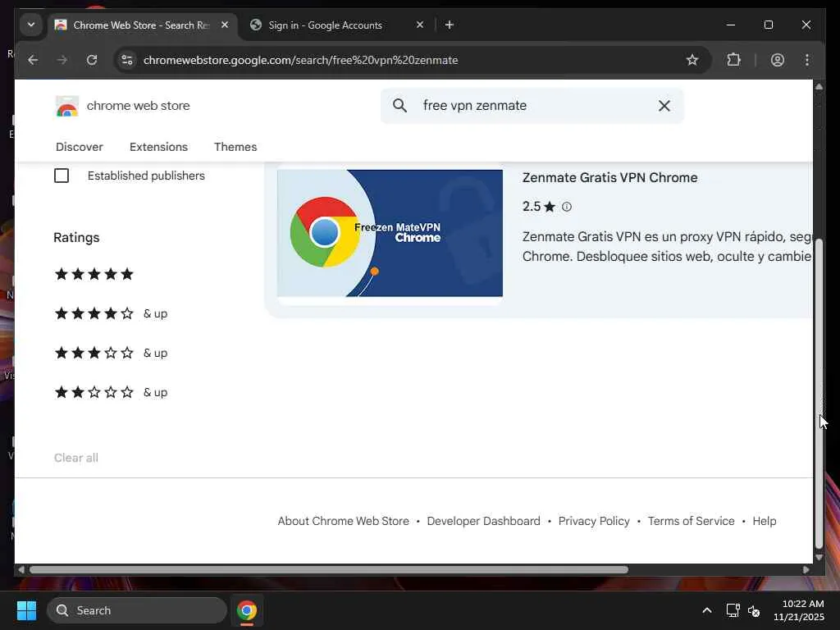Toggle Established publishers checkbox

(x=62, y=176)
